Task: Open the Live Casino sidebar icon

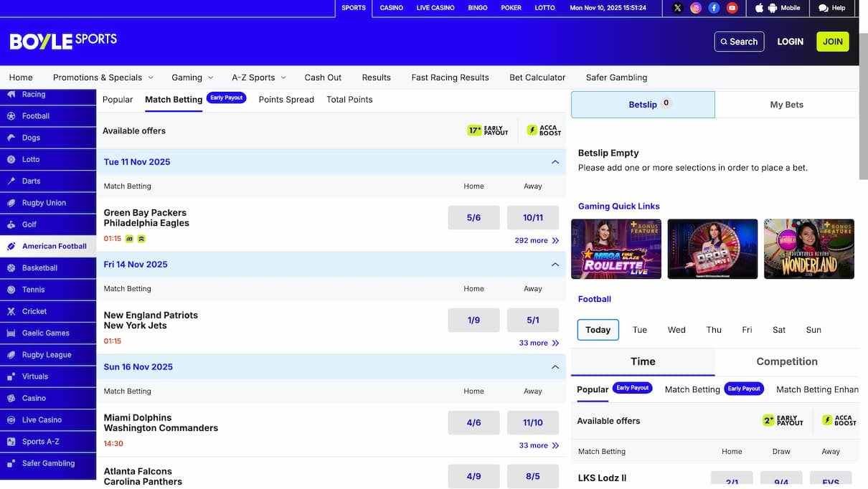Action: click(12, 419)
